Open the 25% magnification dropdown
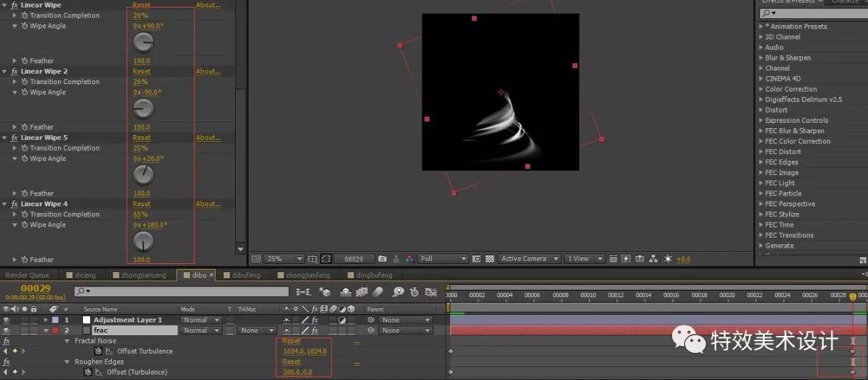This screenshot has height=380, width=868. (284, 259)
